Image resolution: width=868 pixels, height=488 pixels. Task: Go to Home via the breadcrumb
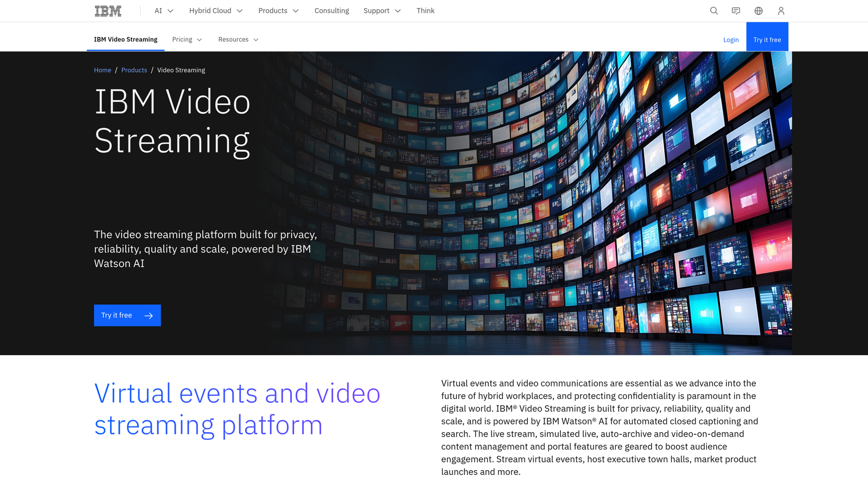click(103, 70)
